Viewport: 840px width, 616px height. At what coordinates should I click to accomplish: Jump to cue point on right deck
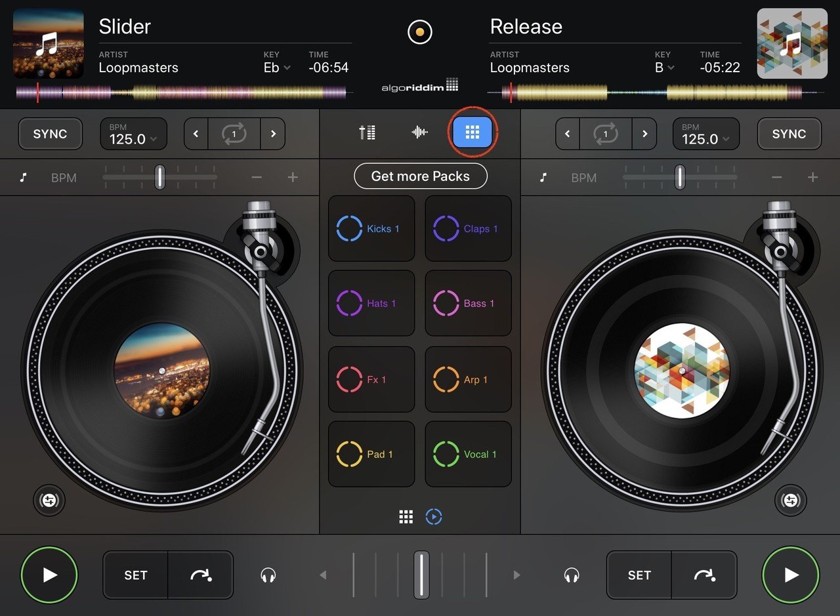coord(704,575)
